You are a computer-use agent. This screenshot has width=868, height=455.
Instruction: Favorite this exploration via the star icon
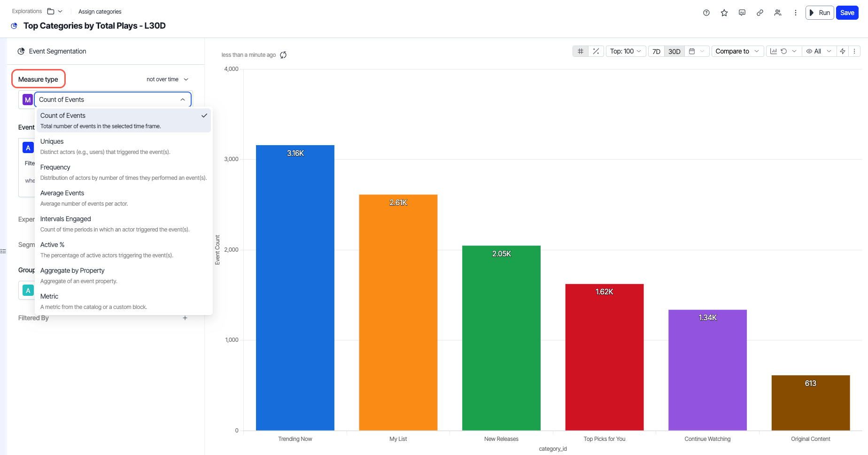coord(724,13)
